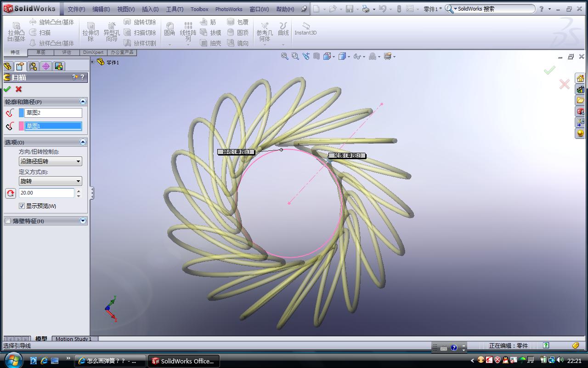Click the 拉伸凸台/基体 extrude boss tool
The image size is (588, 368).
pyautogui.click(x=16, y=32)
